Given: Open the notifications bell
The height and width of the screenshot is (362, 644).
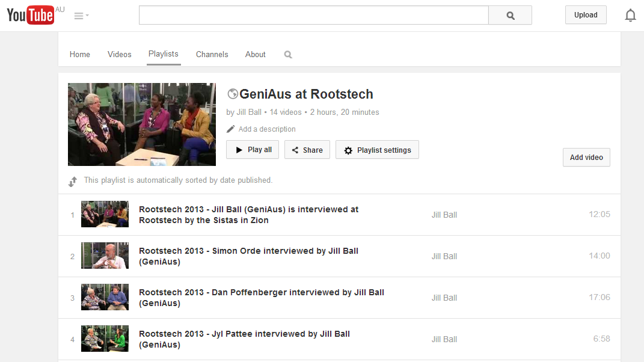Looking at the screenshot, I should point(630,15).
